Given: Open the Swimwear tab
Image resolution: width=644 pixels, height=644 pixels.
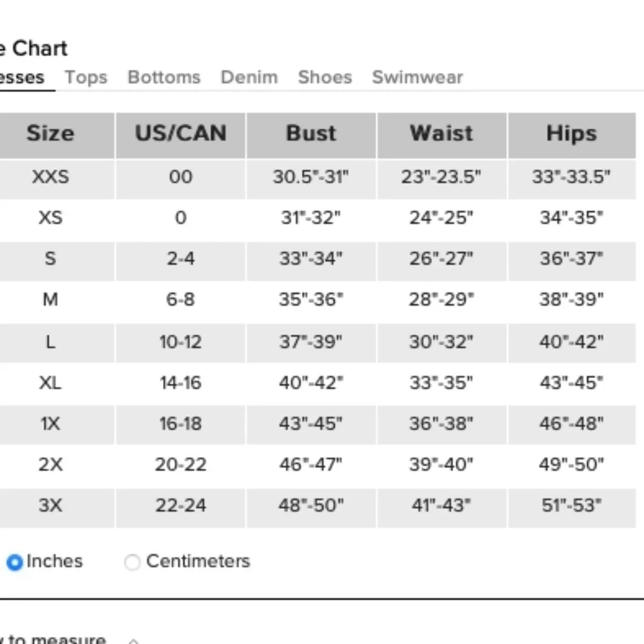Looking at the screenshot, I should point(417,77).
